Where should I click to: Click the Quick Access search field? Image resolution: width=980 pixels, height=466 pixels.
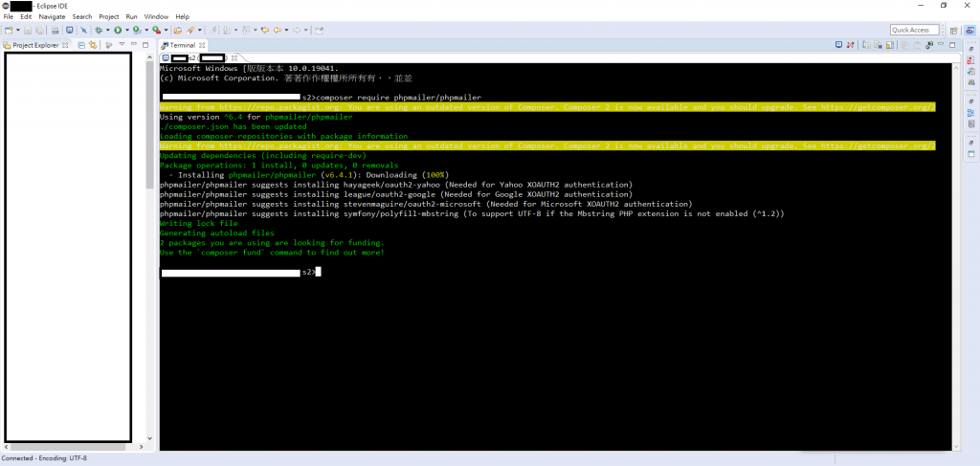pyautogui.click(x=915, y=30)
